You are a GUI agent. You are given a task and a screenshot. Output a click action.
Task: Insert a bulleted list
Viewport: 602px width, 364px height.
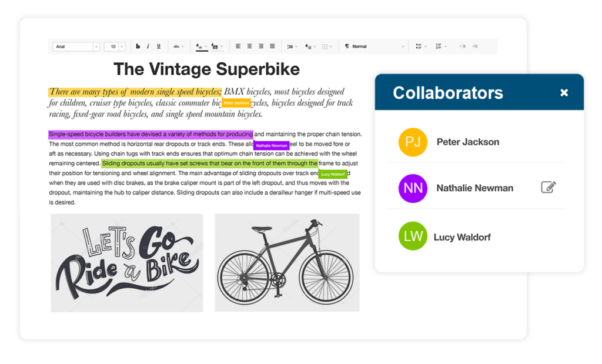[x=419, y=46]
